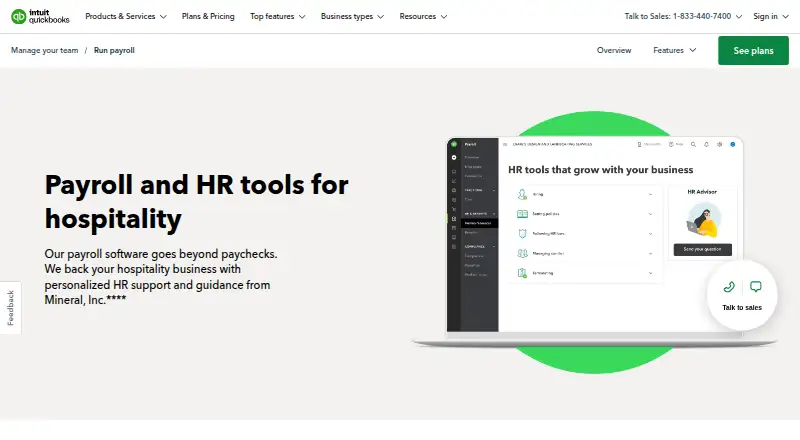
Task: Open Talk to Sales phone dropdown
Action: (683, 16)
